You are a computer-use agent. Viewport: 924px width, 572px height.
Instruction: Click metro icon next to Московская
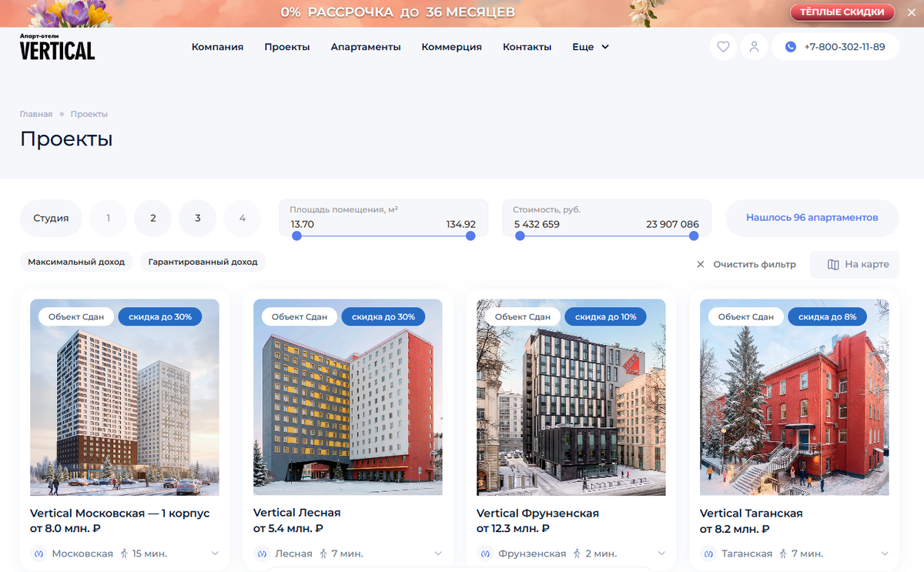39,554
